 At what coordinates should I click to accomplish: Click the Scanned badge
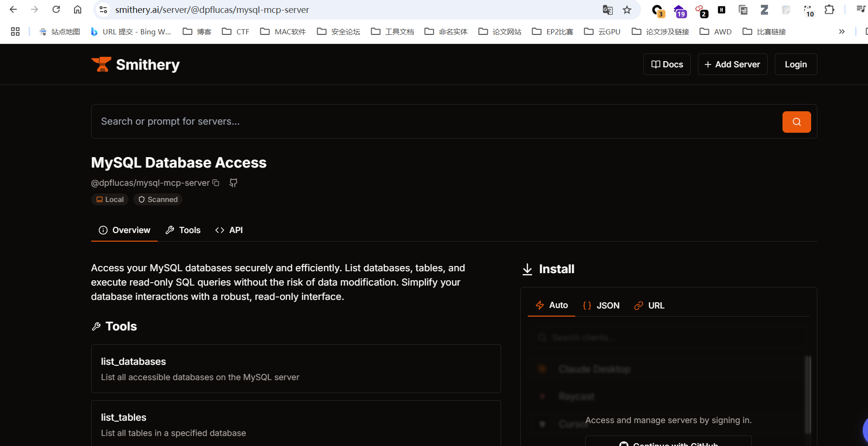(x=158, y=200)
